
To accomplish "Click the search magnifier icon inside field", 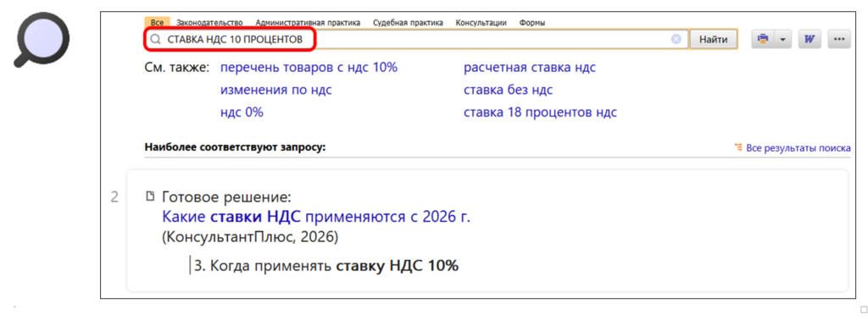I will (156, 40).
